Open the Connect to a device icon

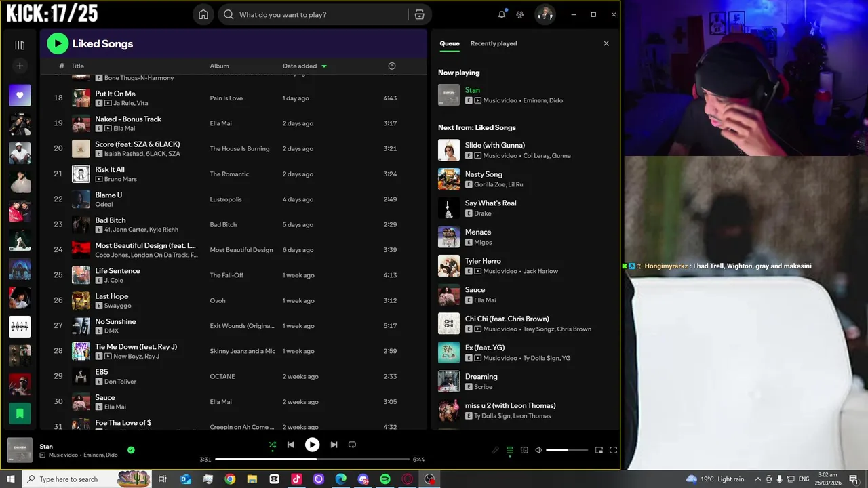[x=524, y=450]
